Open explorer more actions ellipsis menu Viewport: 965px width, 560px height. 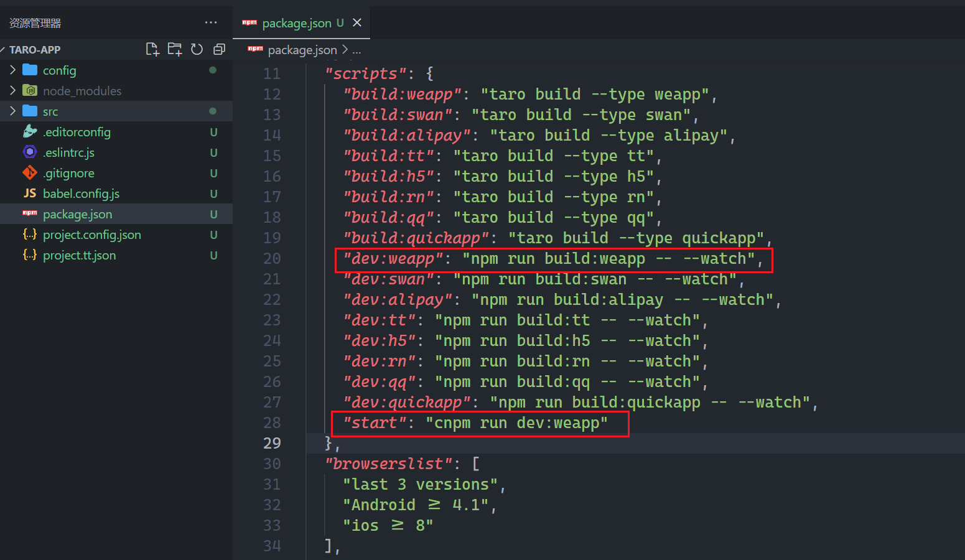[x=211, y=22]
